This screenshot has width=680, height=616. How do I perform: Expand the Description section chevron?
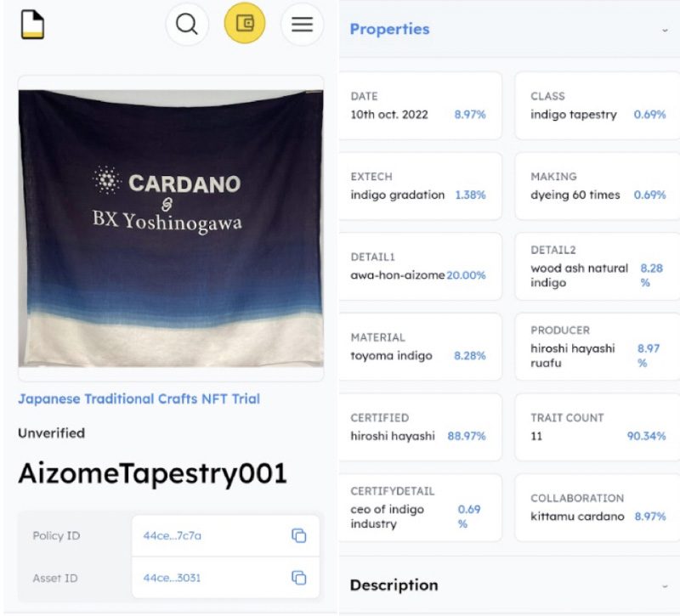tap(664, 585)
